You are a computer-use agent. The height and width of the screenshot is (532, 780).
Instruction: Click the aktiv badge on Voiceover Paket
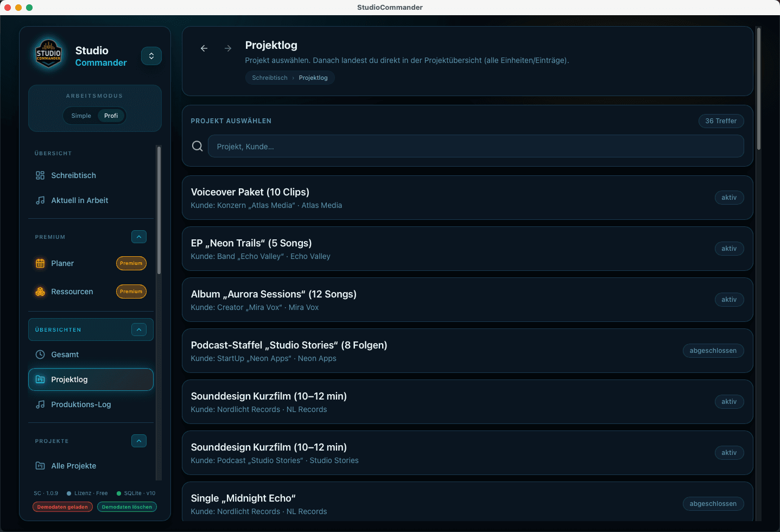(729, 198)
